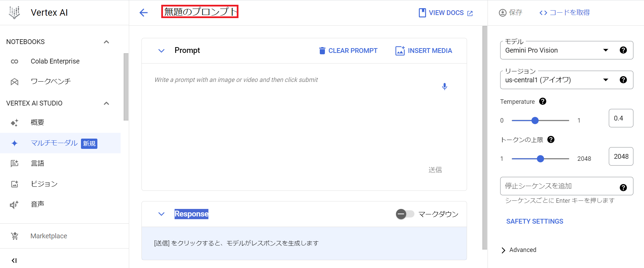Screen dimensions: 644x268
Task: Open the VIEW DOCS link
Action: (446, 13)
